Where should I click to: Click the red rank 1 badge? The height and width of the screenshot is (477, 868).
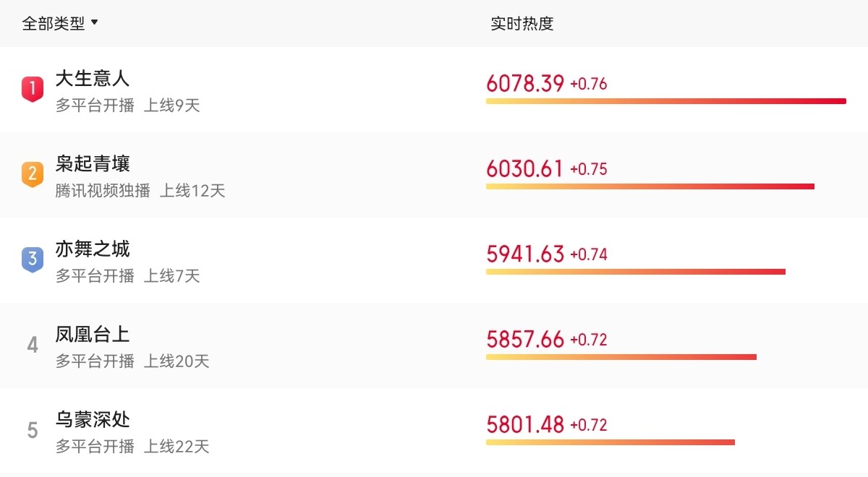click(x=32, y=89)
